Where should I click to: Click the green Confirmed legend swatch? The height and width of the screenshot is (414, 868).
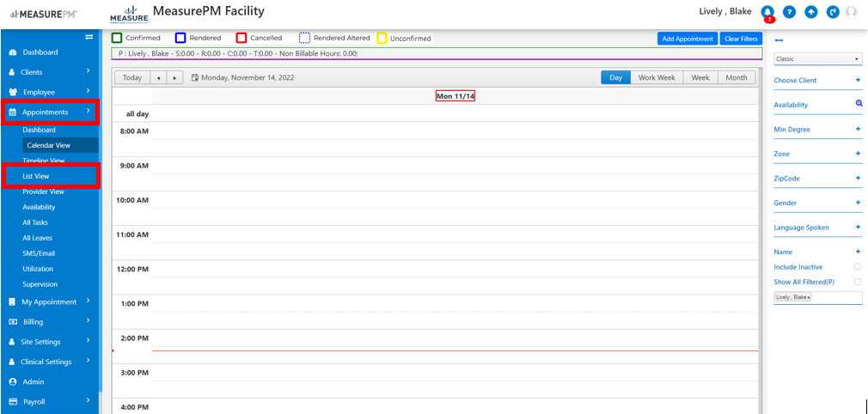click(x=117, y=38)
